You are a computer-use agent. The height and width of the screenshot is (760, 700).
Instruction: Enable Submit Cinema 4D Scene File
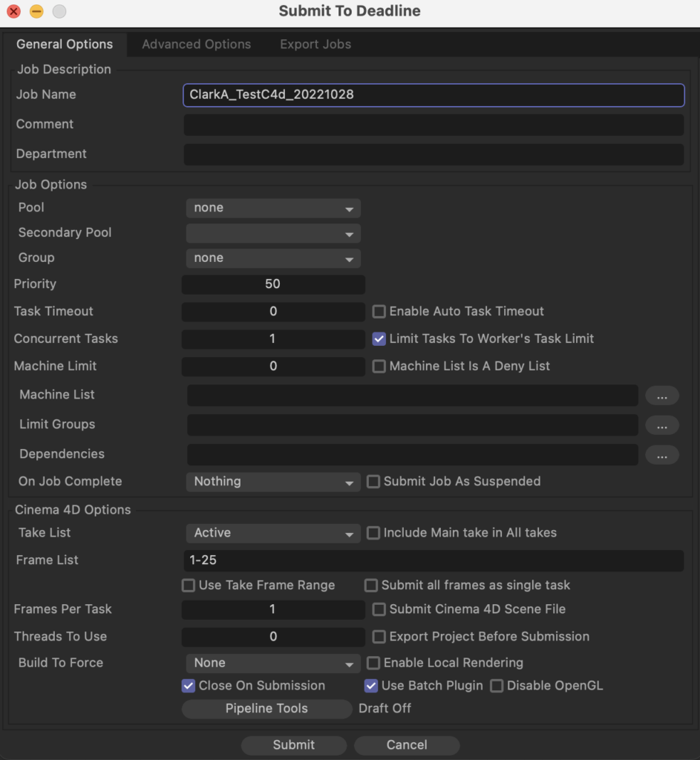379,609
